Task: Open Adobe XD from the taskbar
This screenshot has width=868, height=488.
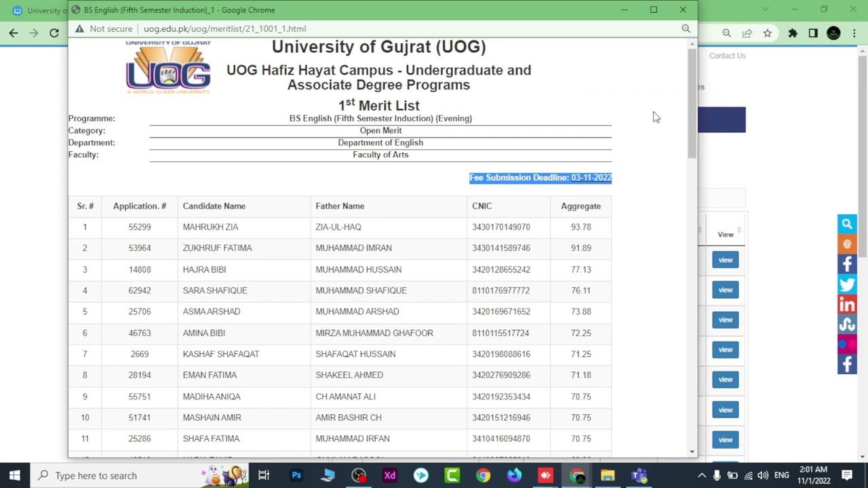Action: pos(390,475)
